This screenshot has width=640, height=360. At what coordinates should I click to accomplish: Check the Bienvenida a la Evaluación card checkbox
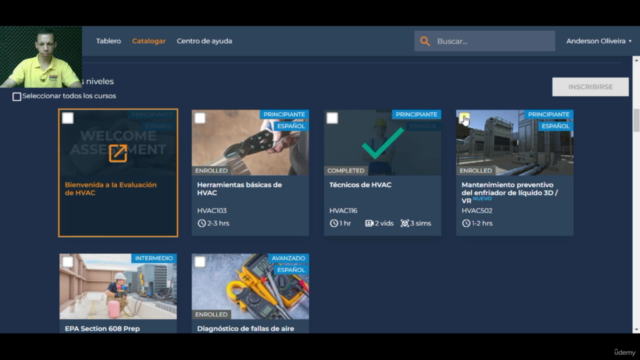tap(68, 118)
